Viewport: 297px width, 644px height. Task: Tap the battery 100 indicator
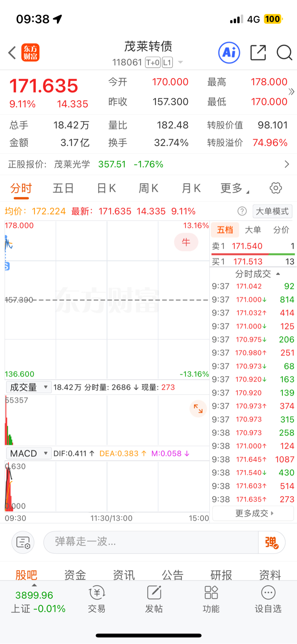tap(273, 19)
